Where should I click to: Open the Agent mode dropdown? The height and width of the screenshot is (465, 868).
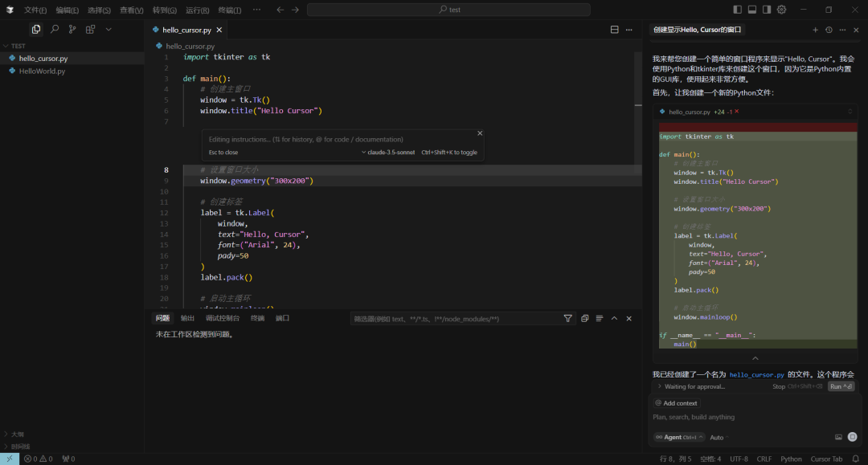(678, 438)
